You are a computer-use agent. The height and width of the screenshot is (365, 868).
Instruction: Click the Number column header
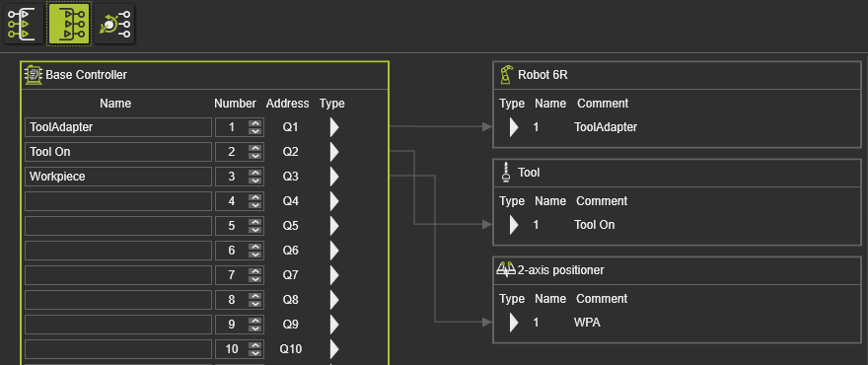point(236,103)
